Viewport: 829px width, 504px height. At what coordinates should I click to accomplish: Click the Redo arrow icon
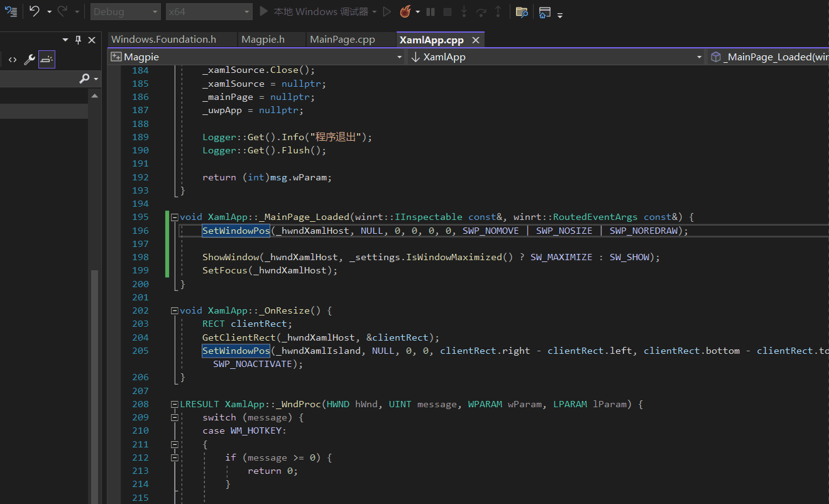63,11
